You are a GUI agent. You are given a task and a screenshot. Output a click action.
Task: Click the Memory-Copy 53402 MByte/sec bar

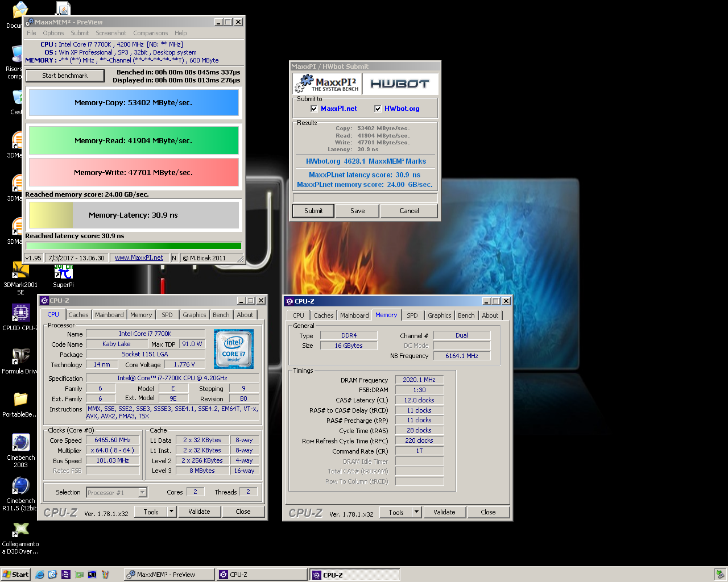click(134, 103)
